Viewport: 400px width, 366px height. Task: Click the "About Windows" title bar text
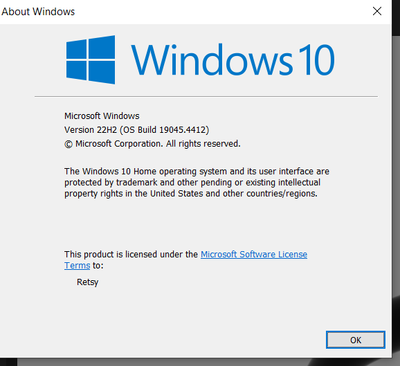pos(38,11)
